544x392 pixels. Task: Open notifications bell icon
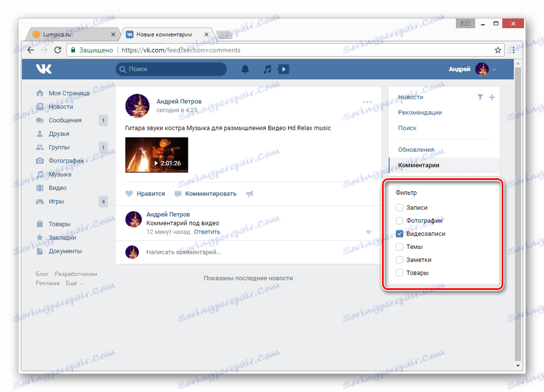pyautogui.click(x=245, y=69)
